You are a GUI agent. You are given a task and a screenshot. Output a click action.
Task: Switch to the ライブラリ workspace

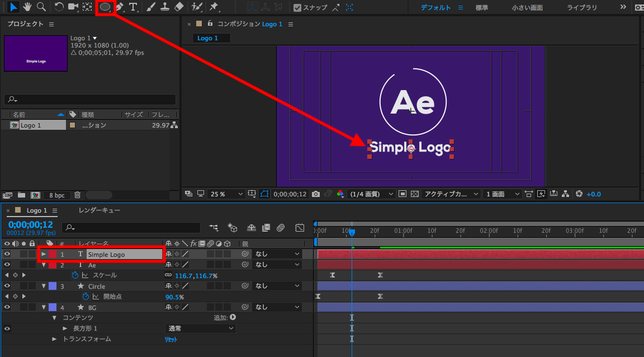pos(581,7)
